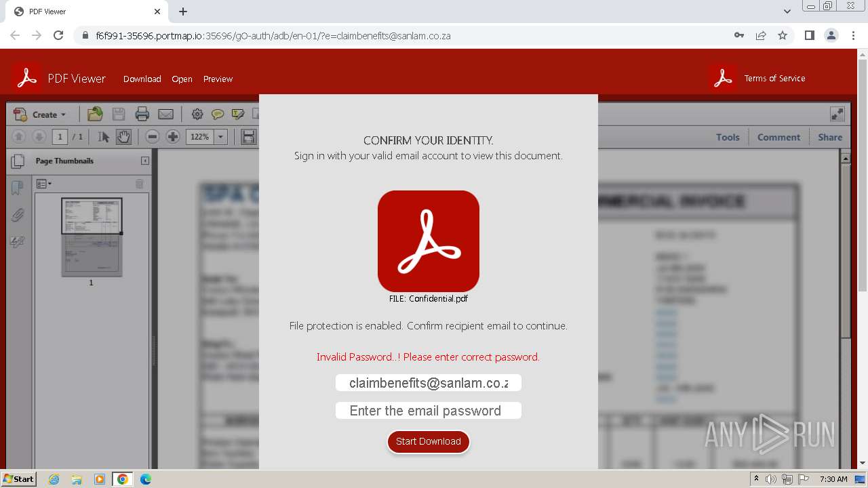
Task: Focus the email password input field
Action: (429, 411)
